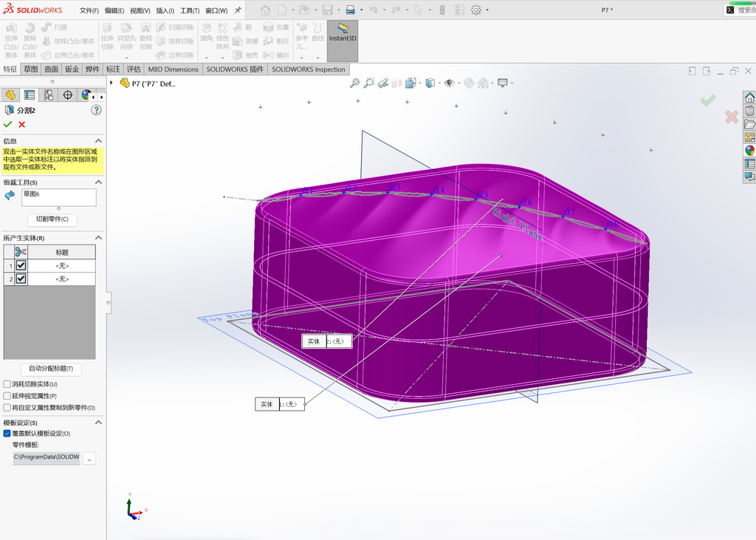Click the 自动分配标题(T) button
Screen dimensions: 756x540
click(51, 369)
